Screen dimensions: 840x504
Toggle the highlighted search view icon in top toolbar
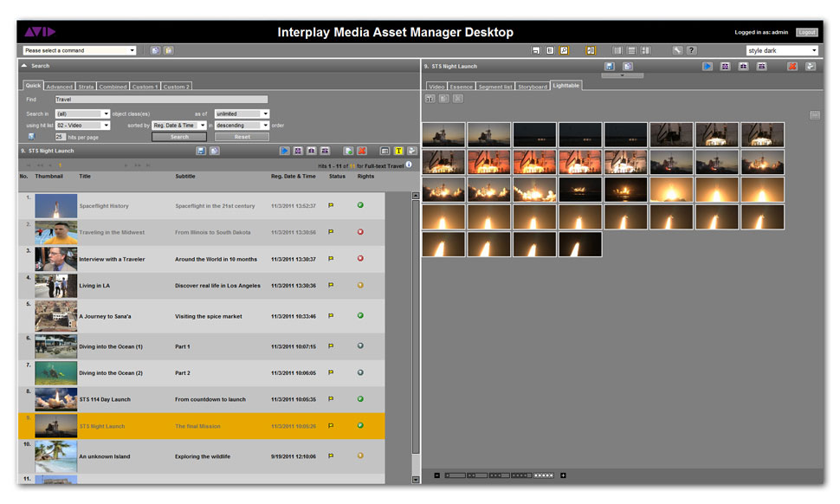564,50
